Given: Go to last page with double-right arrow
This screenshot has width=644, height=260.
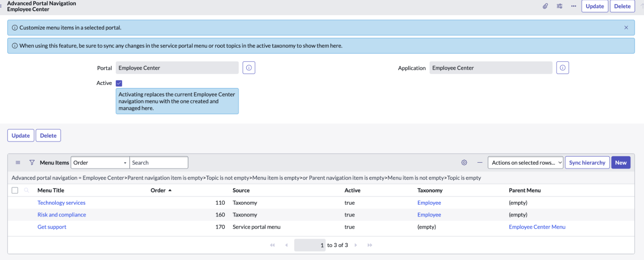Looking at the screenshot, I should pos(370,245).
